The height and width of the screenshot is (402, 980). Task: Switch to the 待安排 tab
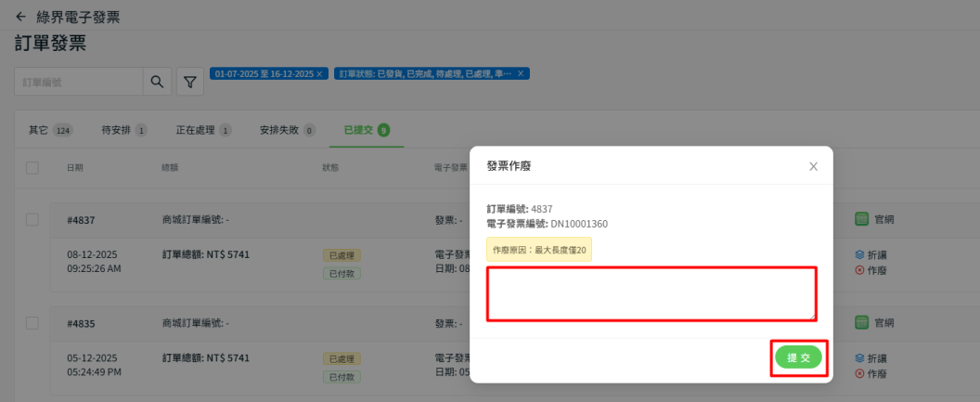[124, 130]
